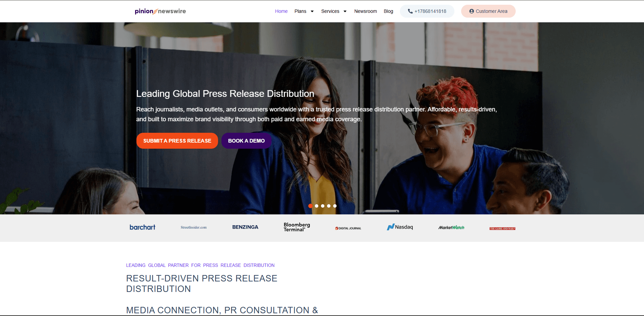
Task: Expand the Plans dropdown arrow
Action: click(312, 11)
